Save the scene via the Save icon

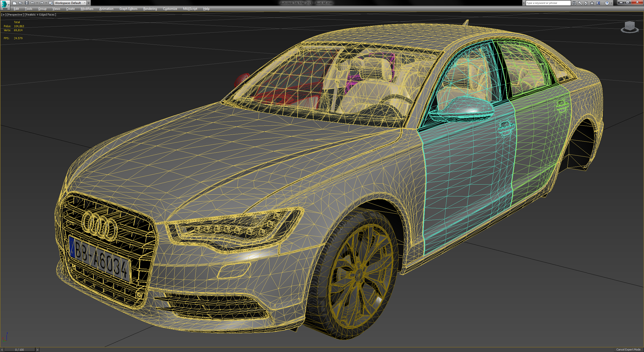(x=27, y=3)
